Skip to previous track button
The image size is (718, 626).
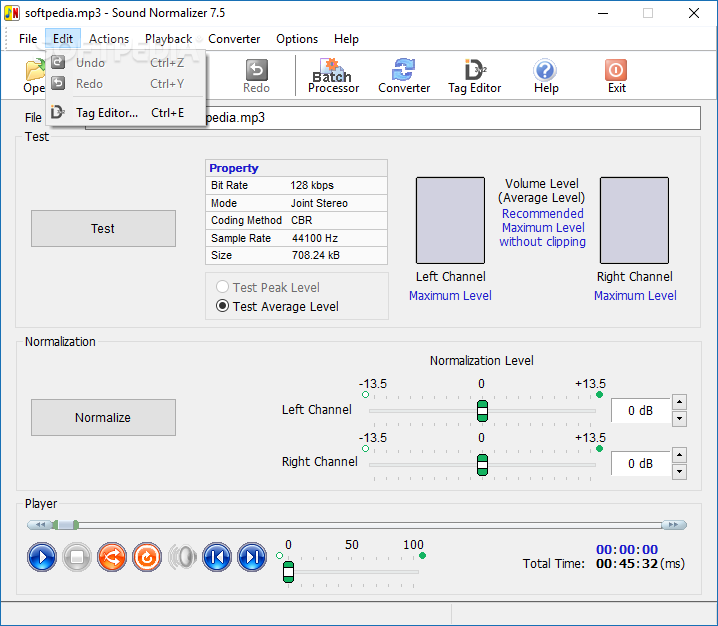[217, 557]
